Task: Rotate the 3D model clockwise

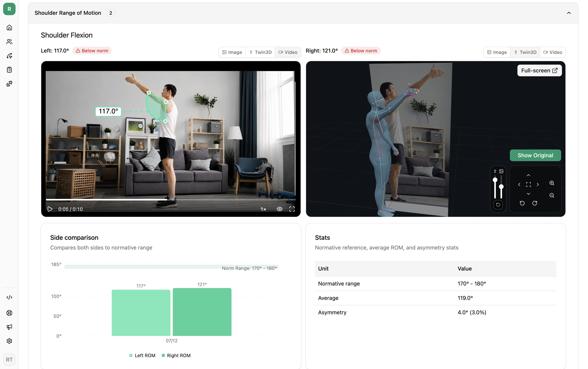Action: coord(535,203)
